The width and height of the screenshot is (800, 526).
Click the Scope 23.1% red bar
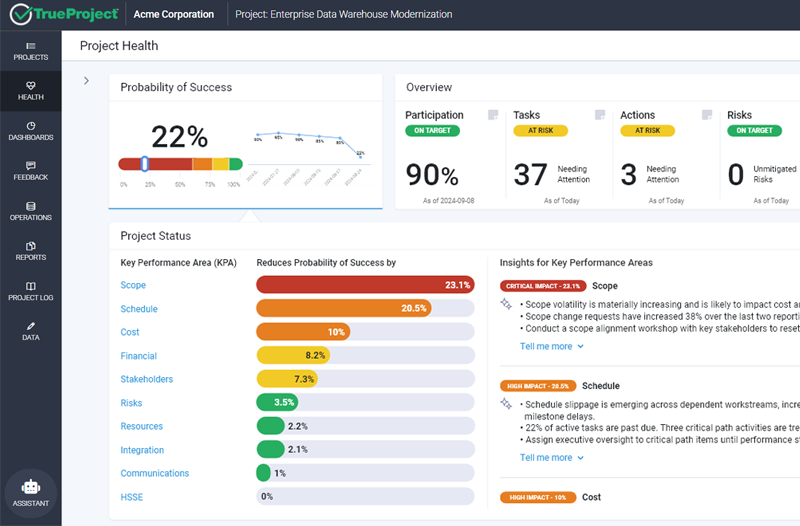pyautogui.click(x=365, y=285)
